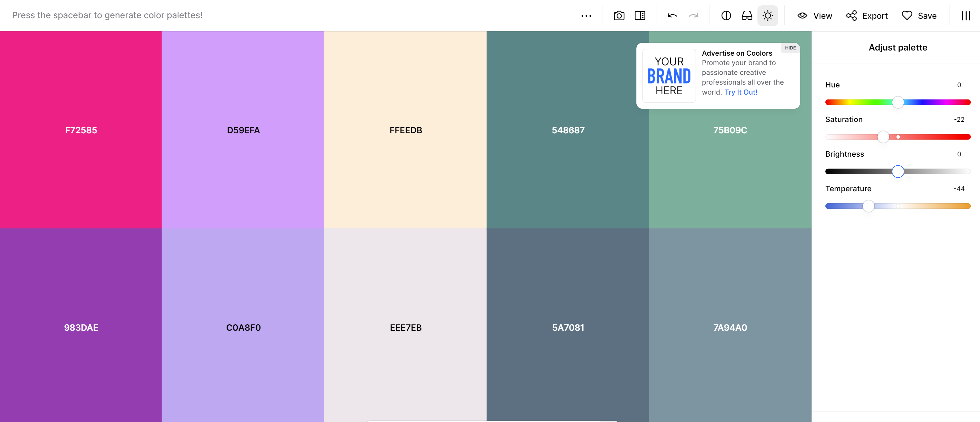Open the contrast check half-circle icon
This screenshot has height=422, width=980.
[x=726, y=16]
